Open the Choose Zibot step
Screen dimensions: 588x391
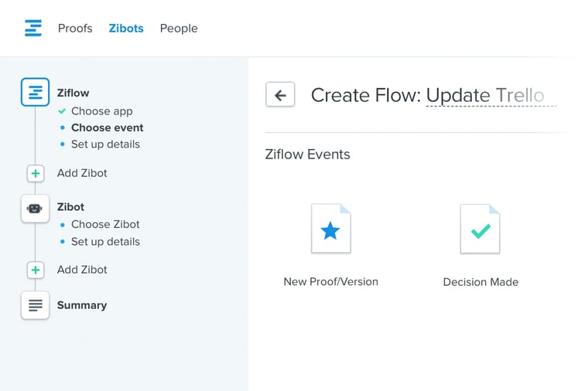pyautogui.click(x=105, y=224)
